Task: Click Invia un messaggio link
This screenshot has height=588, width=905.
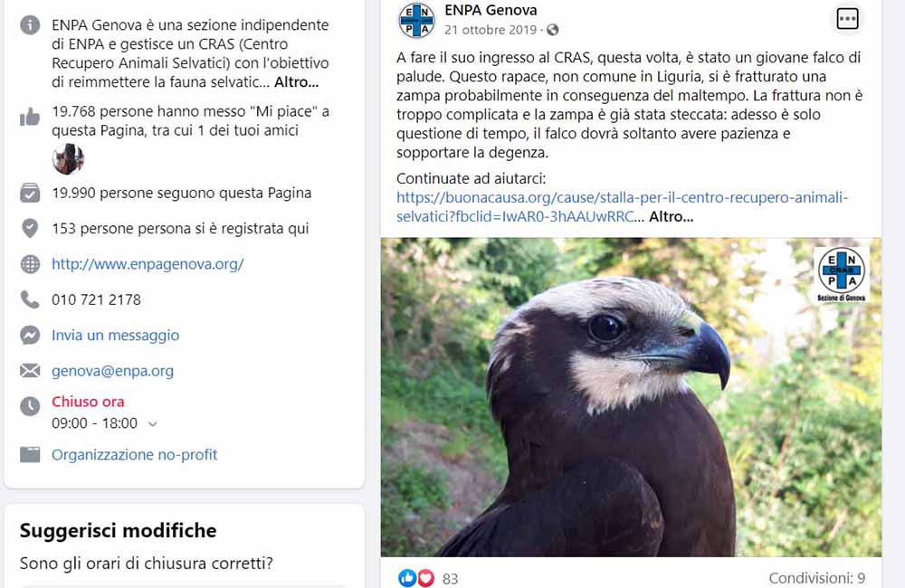Action: 116,336
